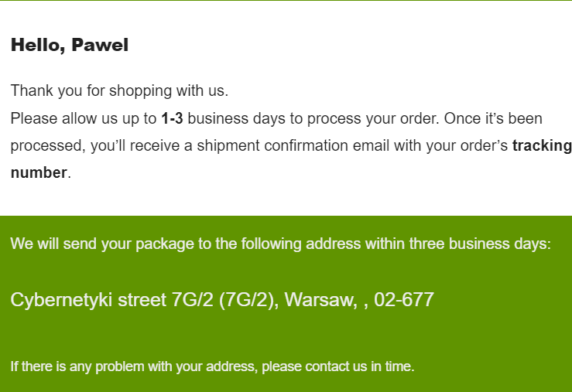Screen dimensions: 572x392
Task: Click the bold word "tracking"
Action: (x=542, y=145)
